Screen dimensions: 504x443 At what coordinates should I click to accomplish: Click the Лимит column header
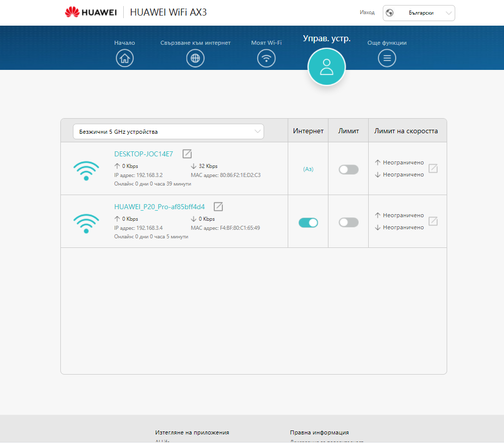(x=349, y=131)
